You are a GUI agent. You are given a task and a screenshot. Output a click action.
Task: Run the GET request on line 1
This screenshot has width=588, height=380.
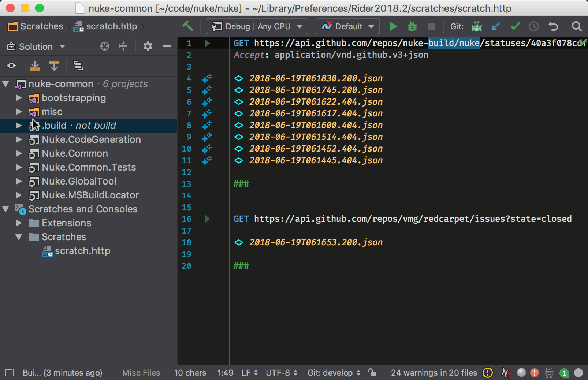click(207, 43)
